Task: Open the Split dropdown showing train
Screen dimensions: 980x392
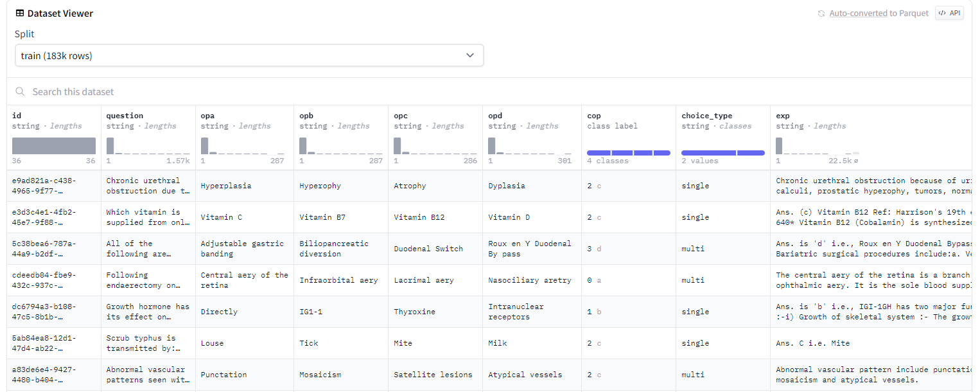Action: point(249,56)
